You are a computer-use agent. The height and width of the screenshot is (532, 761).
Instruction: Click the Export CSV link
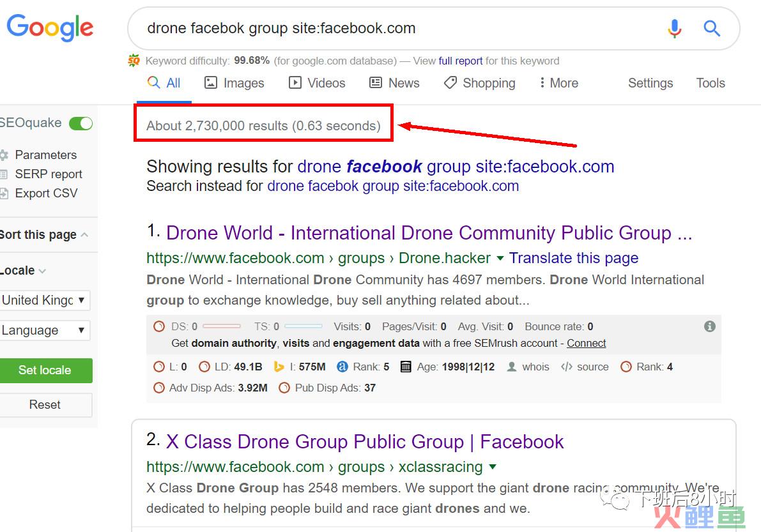(46, 193)
